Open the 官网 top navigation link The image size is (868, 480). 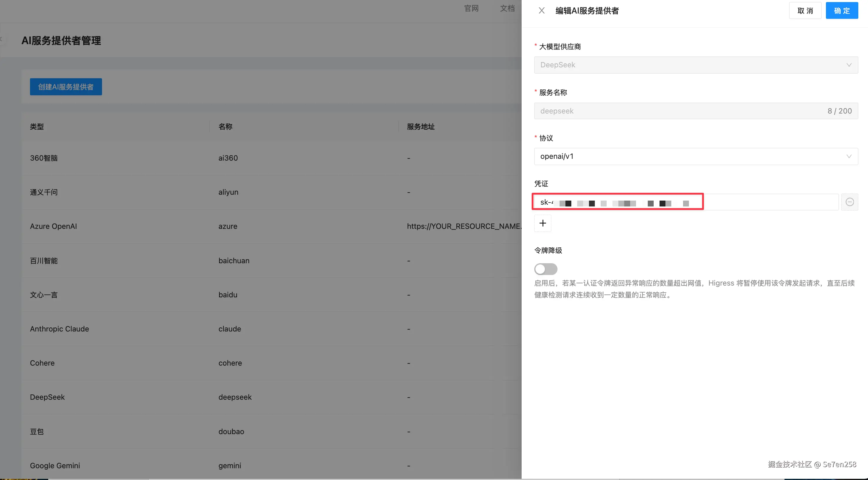pos(471,9)
